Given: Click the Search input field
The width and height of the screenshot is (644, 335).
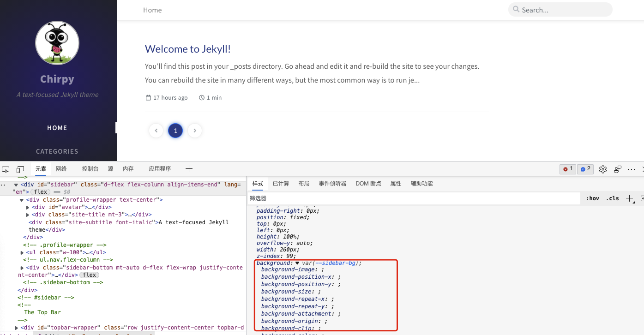Looking at the screenshot, I should pos(564,10).
